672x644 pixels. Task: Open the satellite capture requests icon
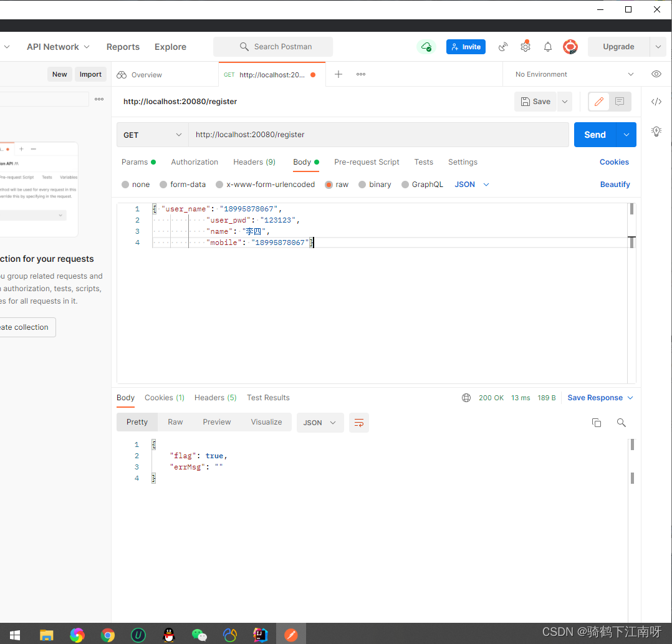(503, 47)
